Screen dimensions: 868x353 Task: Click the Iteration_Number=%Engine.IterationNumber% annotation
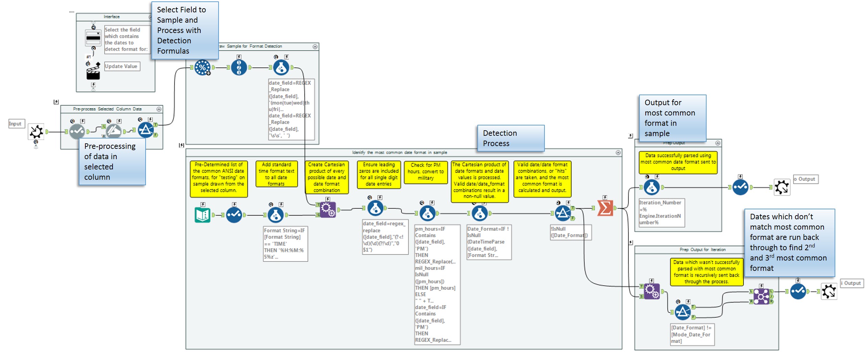coord(661,212)
